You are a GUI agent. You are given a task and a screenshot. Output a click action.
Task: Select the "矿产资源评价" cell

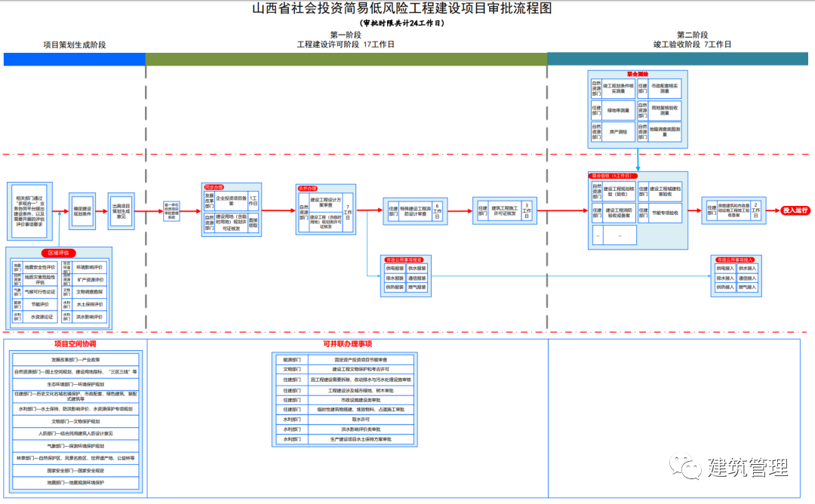(x=89, y=279)
